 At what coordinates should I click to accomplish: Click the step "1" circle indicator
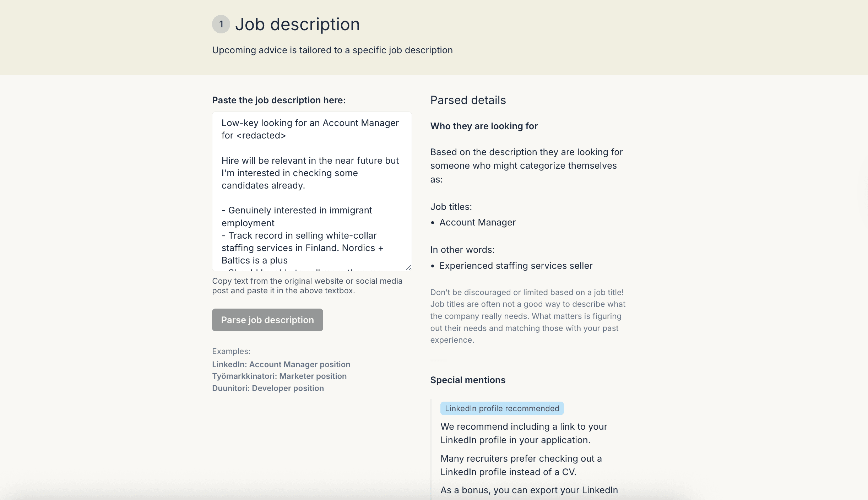coord(221,24)
